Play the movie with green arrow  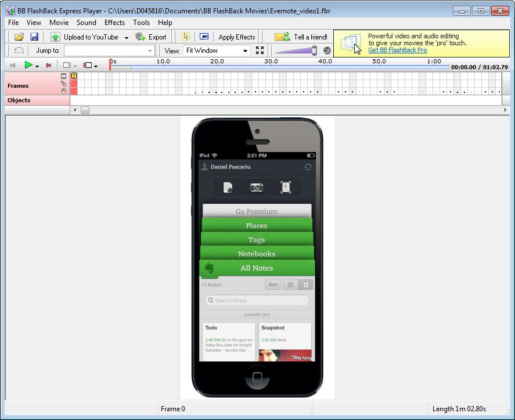click(x=28, y=65)
